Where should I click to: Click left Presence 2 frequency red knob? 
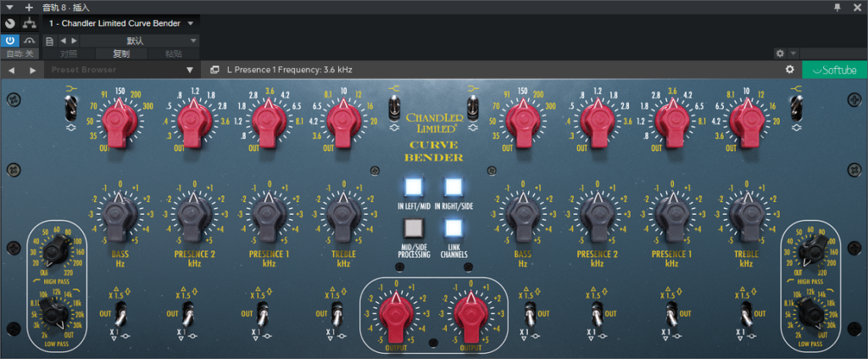tap(194, 122)
